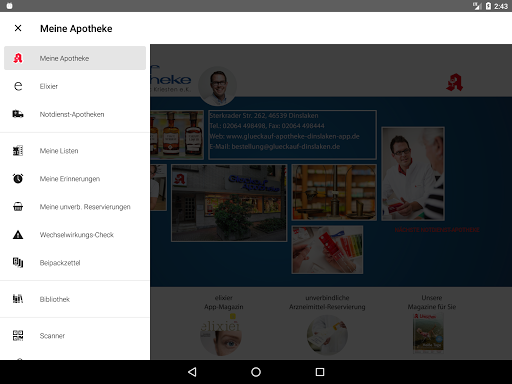Tap the Elixier e icon

click(18, 86)
